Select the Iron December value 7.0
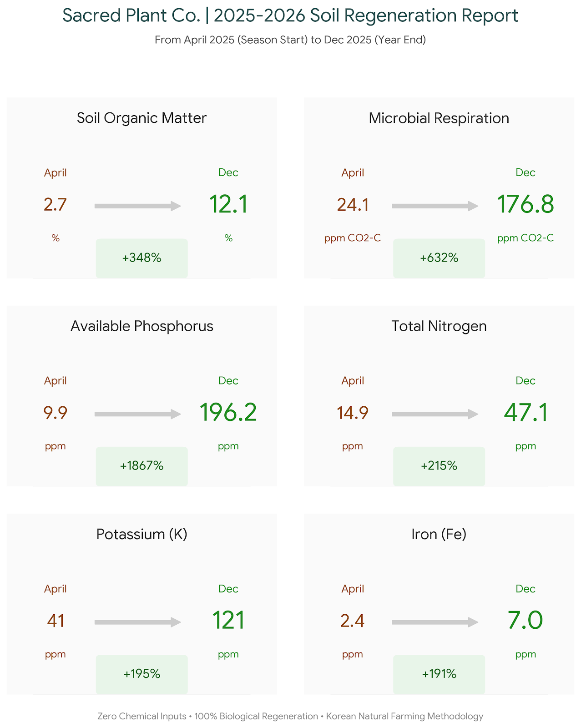 (x=525, y=621)
